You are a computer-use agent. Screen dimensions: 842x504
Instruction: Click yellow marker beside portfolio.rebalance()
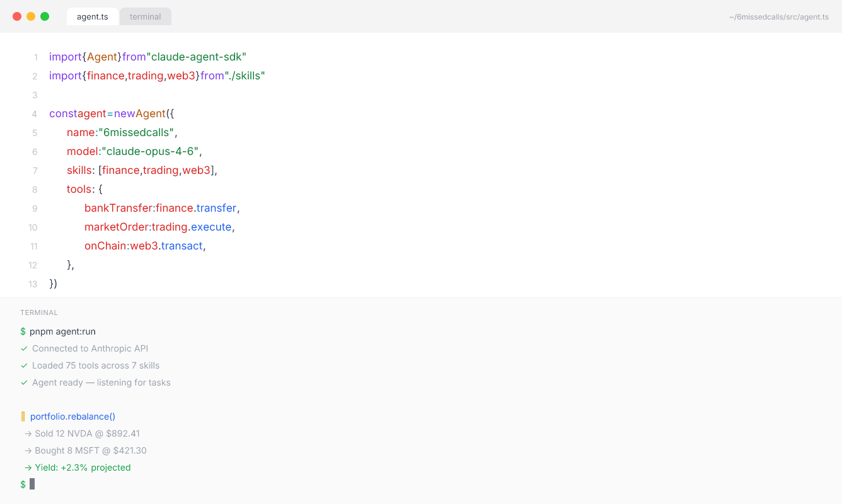click(x=23, y=416)
